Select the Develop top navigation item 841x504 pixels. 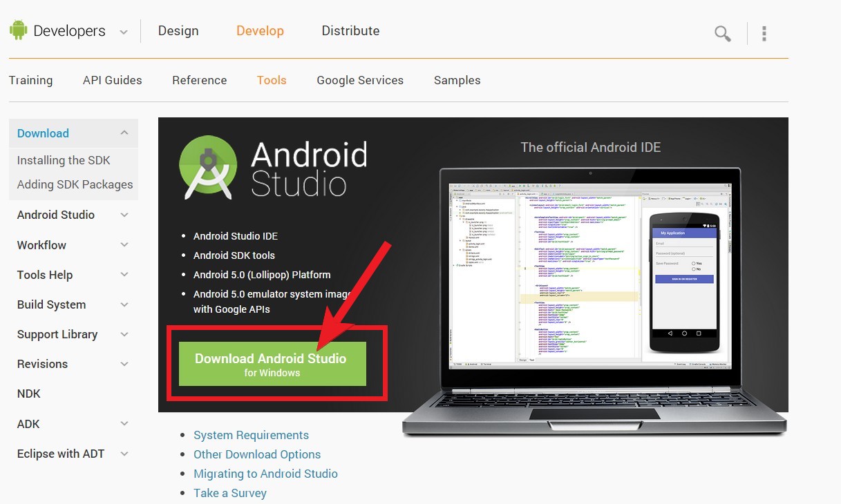point(260,31)
